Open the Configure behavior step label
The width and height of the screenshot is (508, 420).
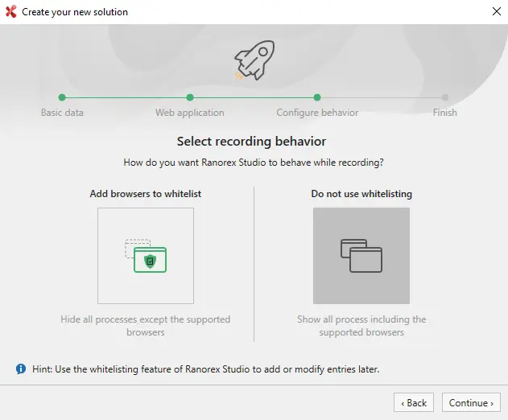coord(317,113)
